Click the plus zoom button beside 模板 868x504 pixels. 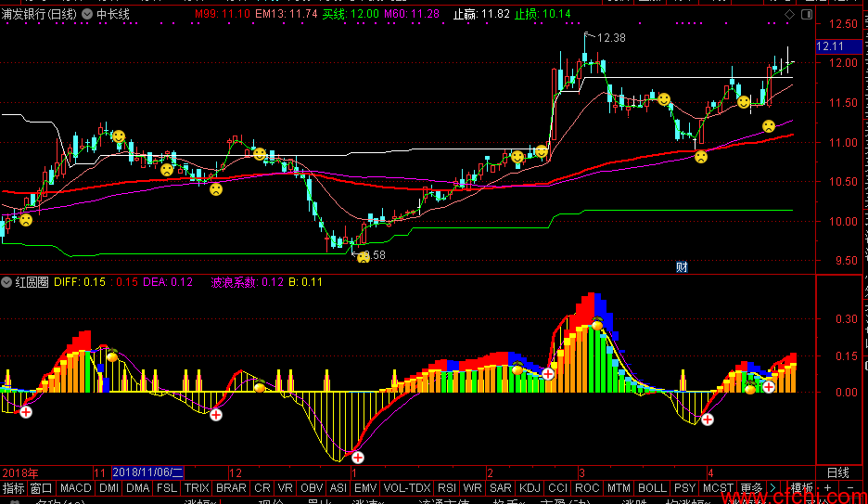(x=827, y=488)
